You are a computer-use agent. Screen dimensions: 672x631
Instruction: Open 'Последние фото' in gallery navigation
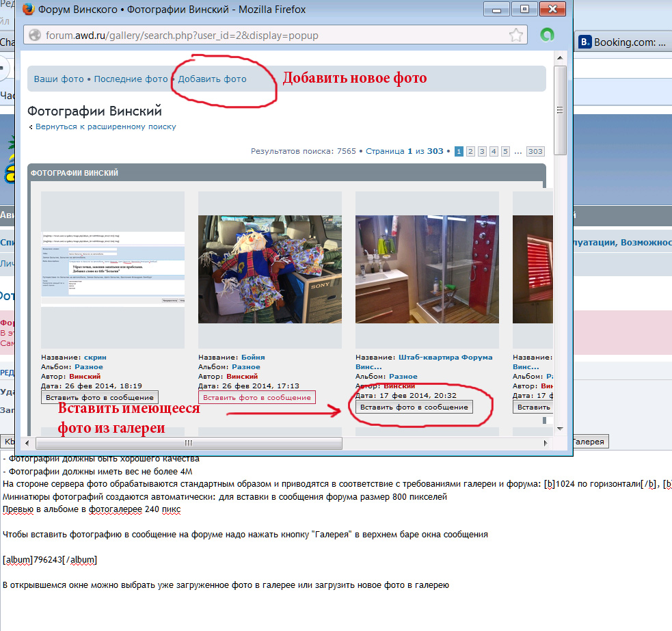click(131, 79)
